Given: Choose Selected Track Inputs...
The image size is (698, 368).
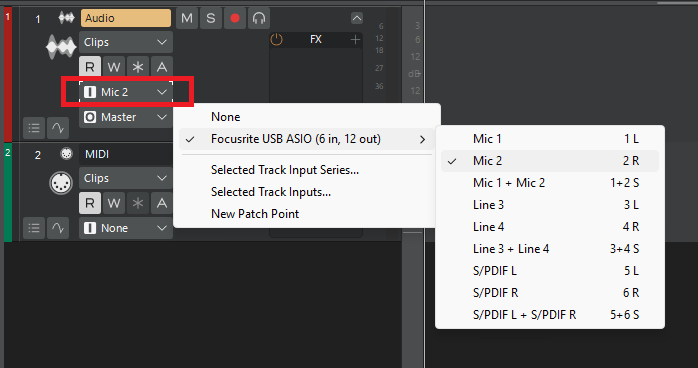Looking at the screenshot, I should point(307,192).
